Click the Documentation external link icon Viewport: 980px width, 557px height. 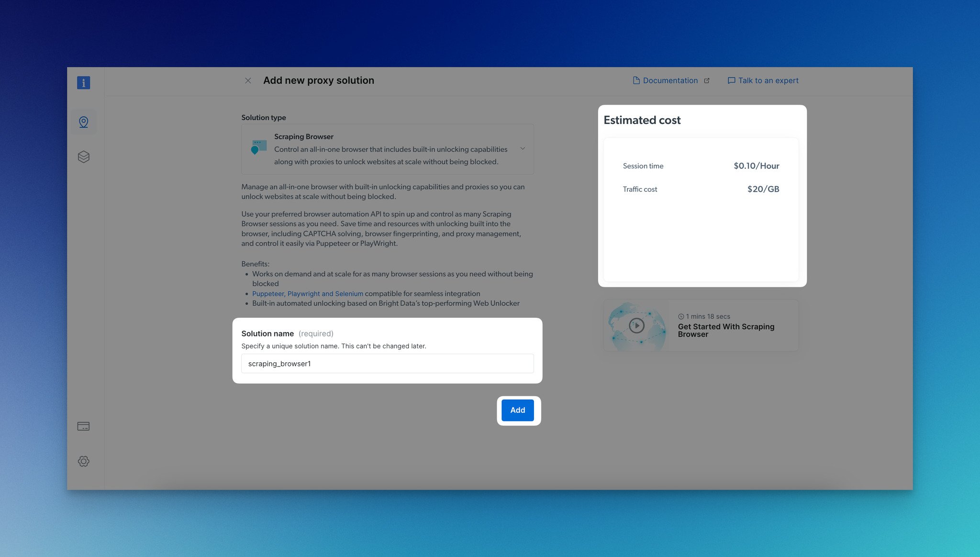coord(706,81)
